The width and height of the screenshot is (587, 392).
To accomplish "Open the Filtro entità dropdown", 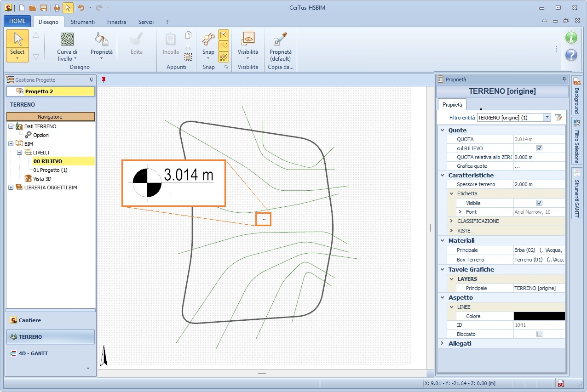I will tap(547, 118).
